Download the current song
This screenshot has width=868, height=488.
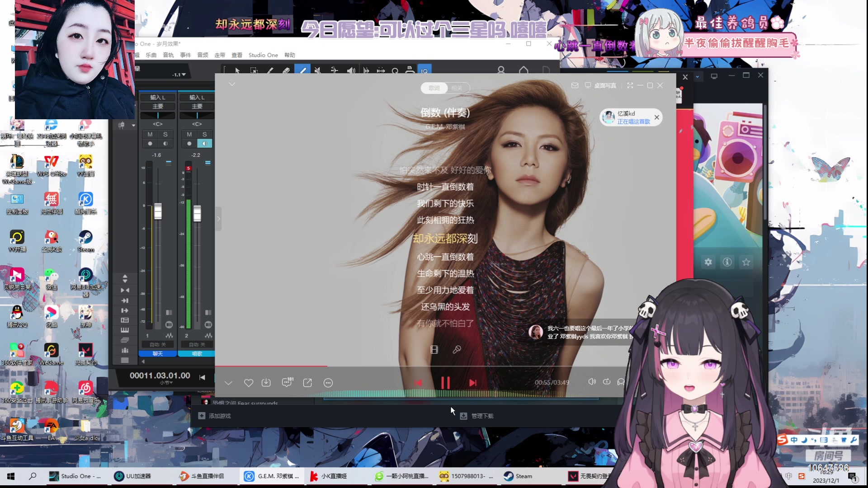tap(266, 383)
